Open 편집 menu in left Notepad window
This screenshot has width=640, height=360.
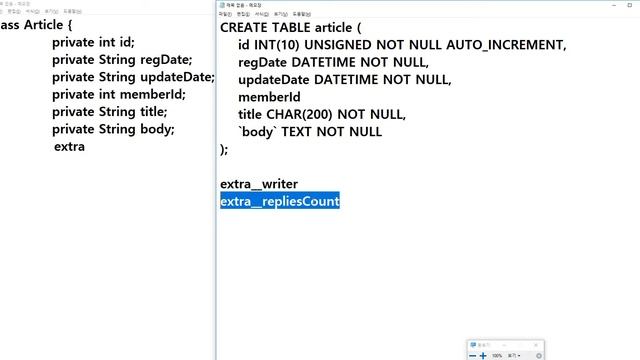click(x=14, y=11)
